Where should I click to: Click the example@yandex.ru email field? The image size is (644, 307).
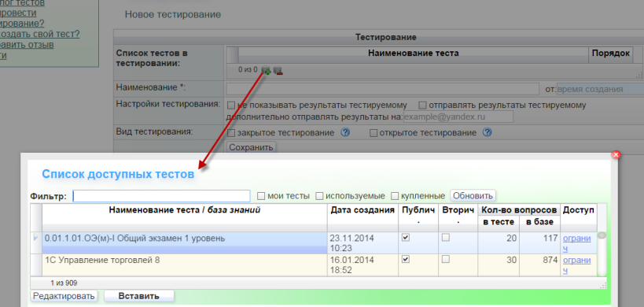pos(458,117)
